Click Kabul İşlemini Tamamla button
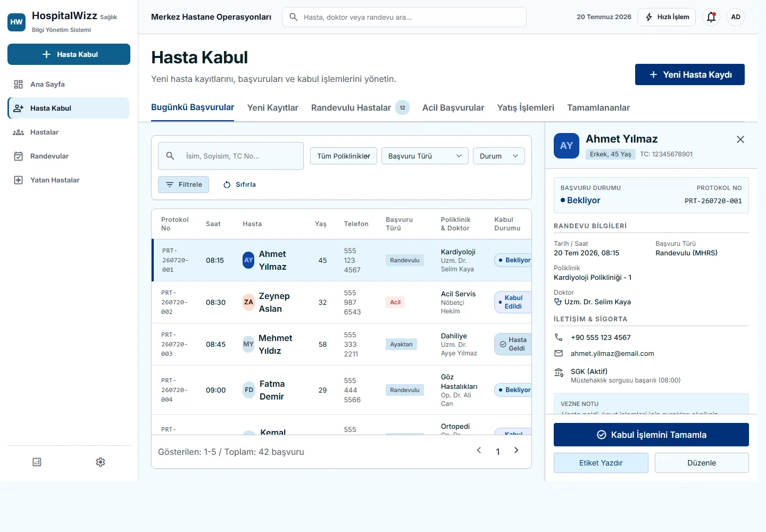This screenshot has width=766, height=532. pyautogui.click(x=651, y=435)
